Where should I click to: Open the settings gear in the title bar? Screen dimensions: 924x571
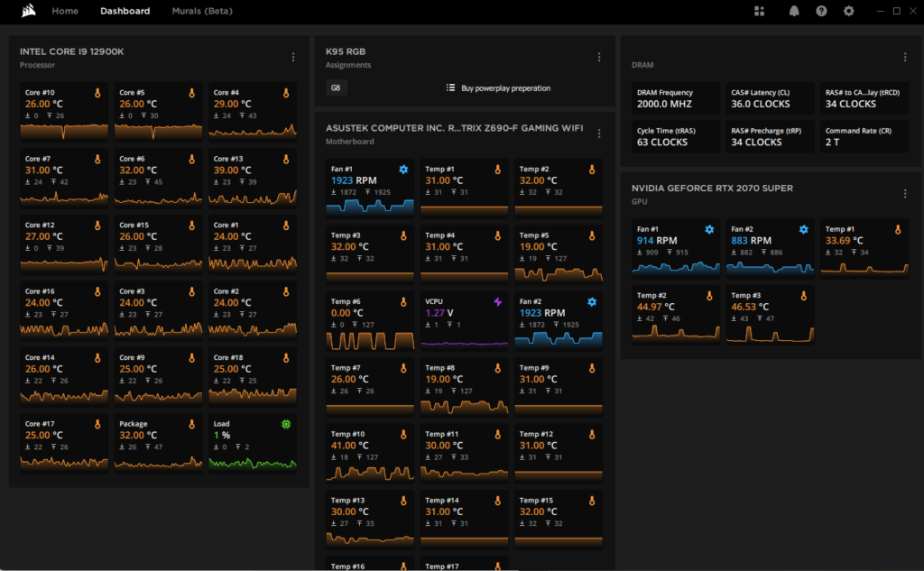click(848, 11)
